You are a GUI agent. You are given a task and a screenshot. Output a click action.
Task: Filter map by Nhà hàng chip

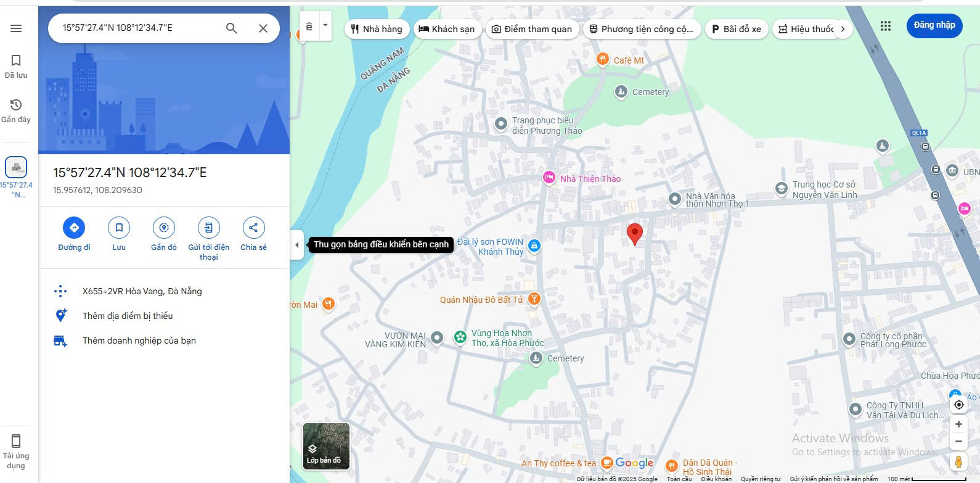(x=376, y=29)
